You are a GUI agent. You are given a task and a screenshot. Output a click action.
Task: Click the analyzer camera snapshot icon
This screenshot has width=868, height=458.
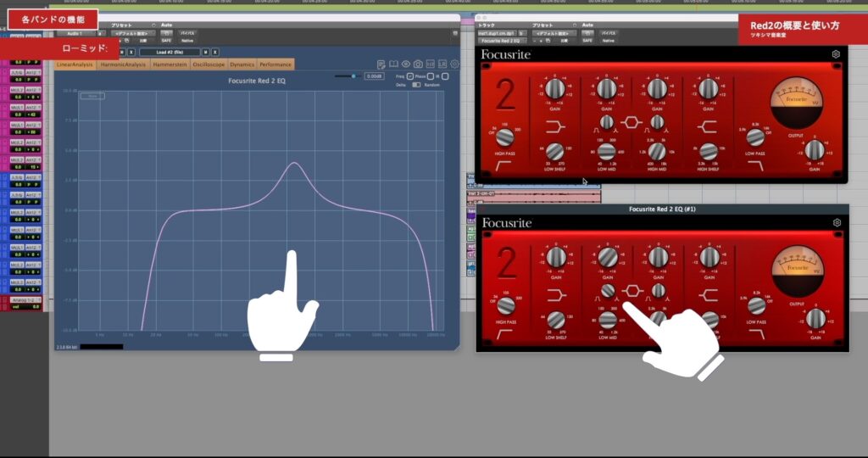click(418, 64)
